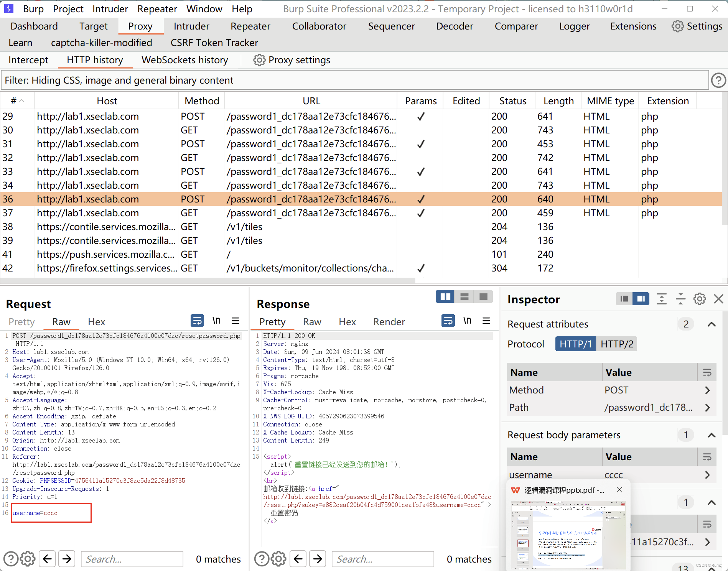The height and width of the screenshot is (571, 728).
Task: Open column options for body parameters table
Action: click(x=707, y=457)
